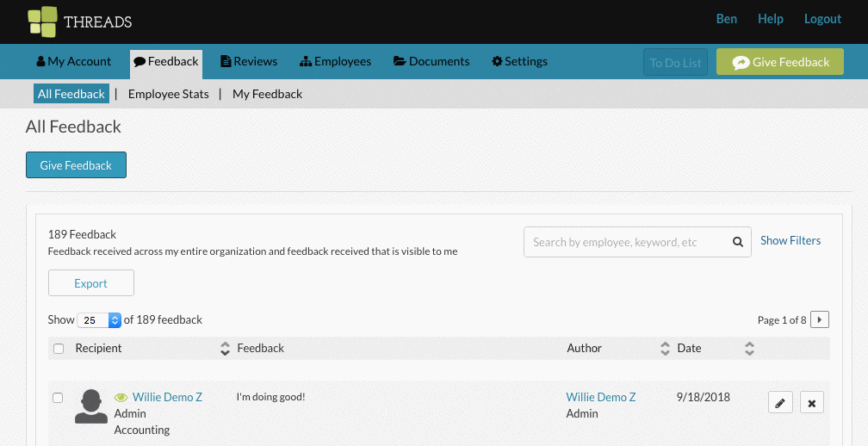Viewport: 868px width, 446px height.
Task: Open the Documents section
Action: (431, 61)
